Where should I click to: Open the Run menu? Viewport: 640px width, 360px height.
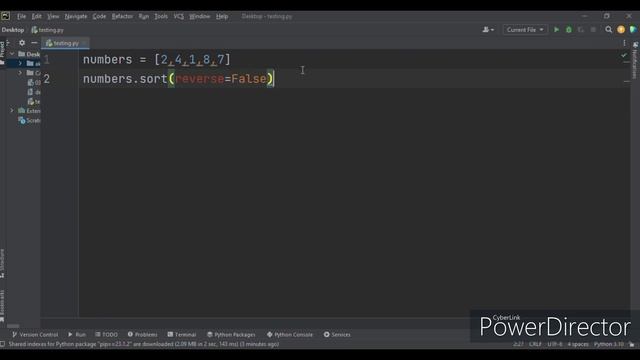[x=144, y=17]
